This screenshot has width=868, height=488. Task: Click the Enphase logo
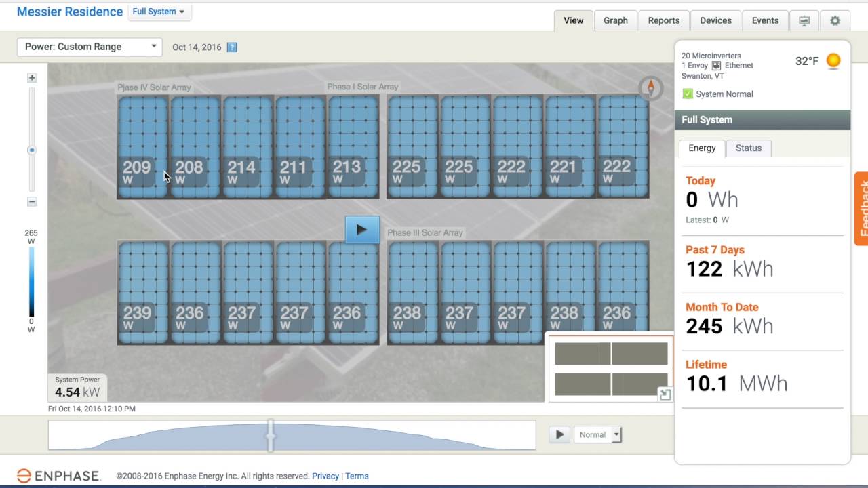point(58,476)
